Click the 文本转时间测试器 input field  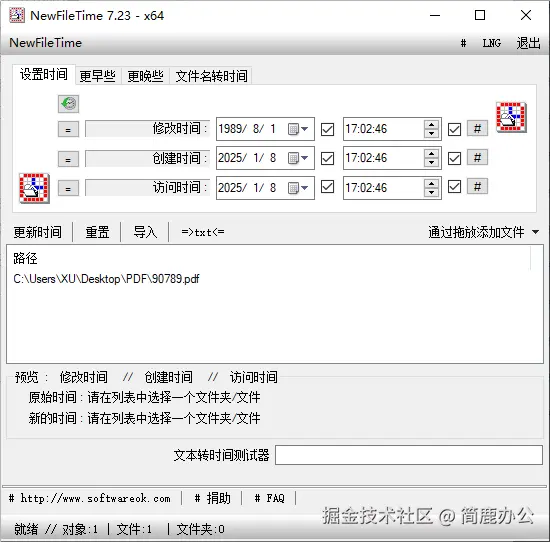pyautogui.click(x=409, y=455)
